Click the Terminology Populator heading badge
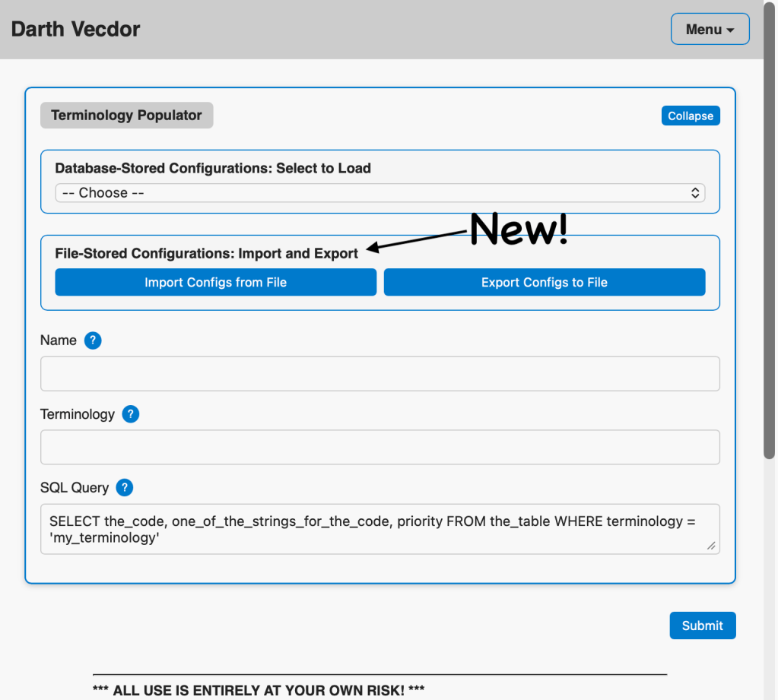The height and width of the screenshot is (700, 778). [126, 116]
